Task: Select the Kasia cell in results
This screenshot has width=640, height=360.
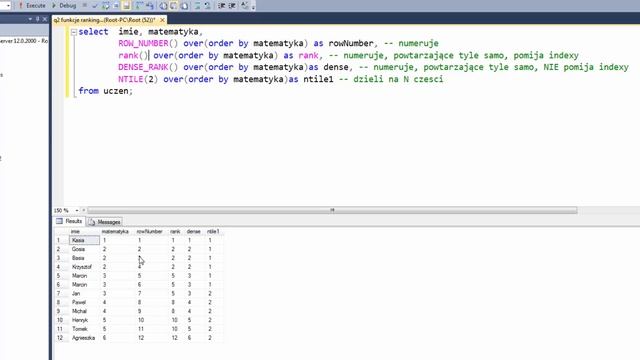Action: [84, 240]
